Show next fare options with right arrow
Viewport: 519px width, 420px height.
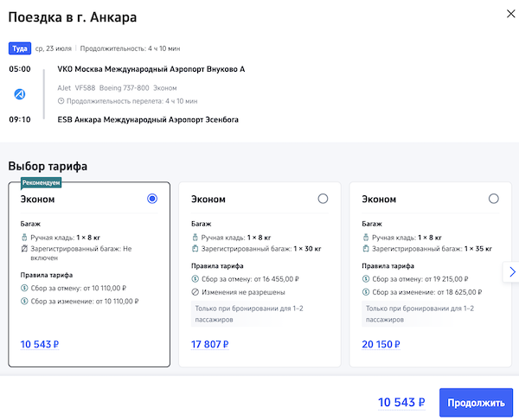[511, 271]
